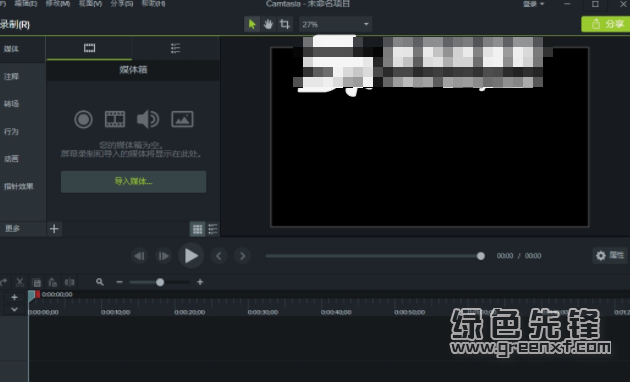Switch media bin to grid thumbnail view
The width and height of the screenshot is (630, 382).
click(197, 229)
